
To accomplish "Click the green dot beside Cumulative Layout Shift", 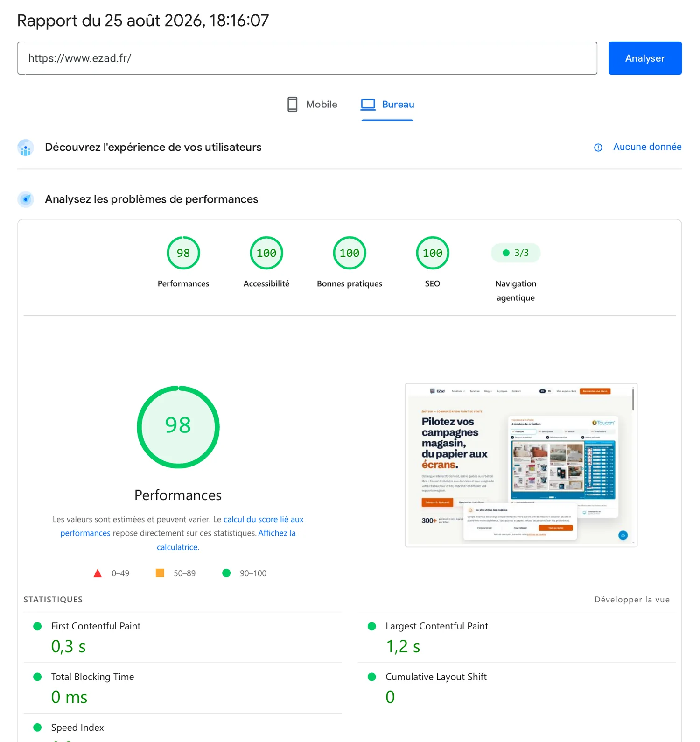I will point(372,677).
